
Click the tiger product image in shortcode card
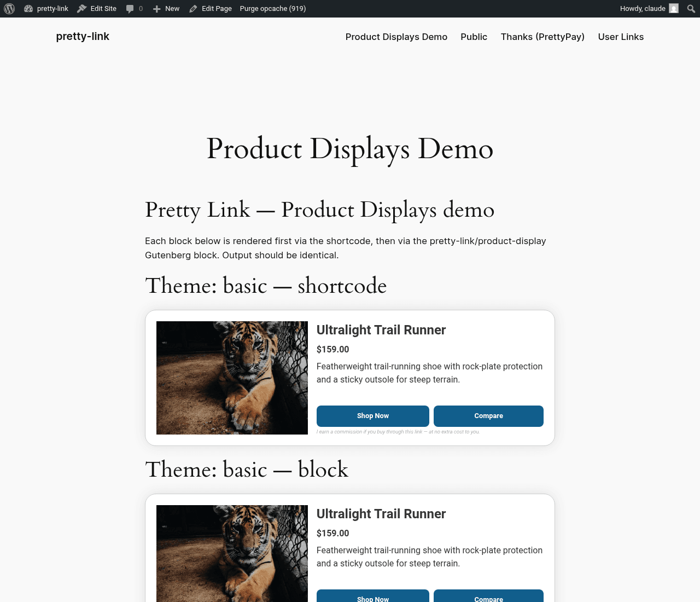click(x=232, y=378)
